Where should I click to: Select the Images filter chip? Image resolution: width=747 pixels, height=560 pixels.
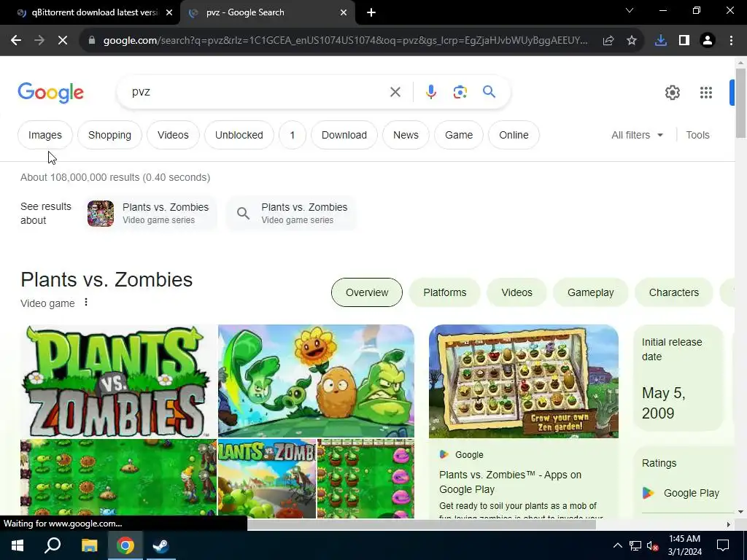[x=44, y=135]
